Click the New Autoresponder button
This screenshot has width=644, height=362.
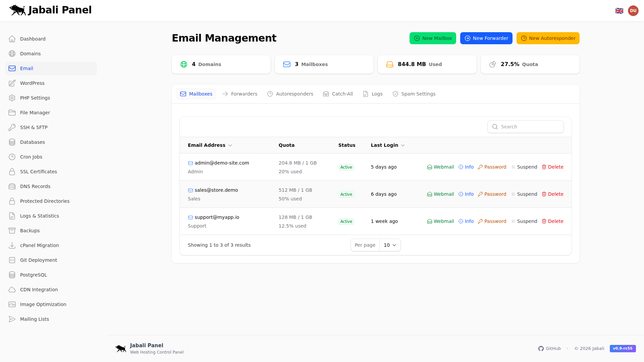[548, 38]
